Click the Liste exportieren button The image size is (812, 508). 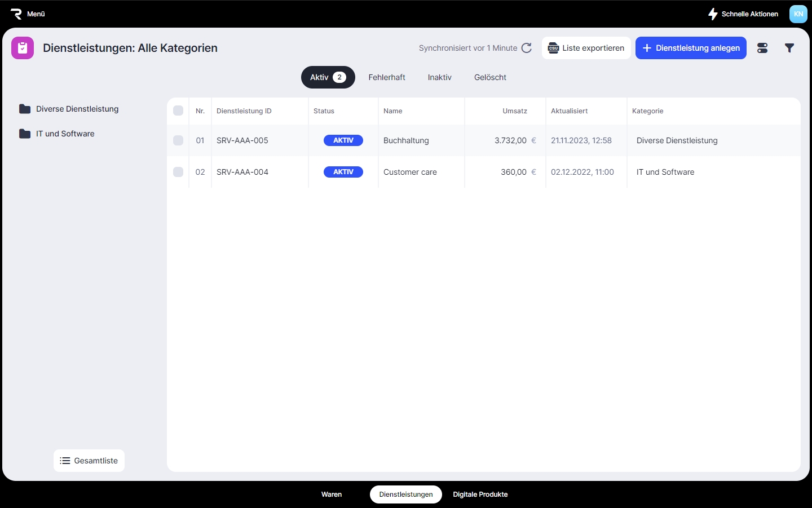point(586,48)
